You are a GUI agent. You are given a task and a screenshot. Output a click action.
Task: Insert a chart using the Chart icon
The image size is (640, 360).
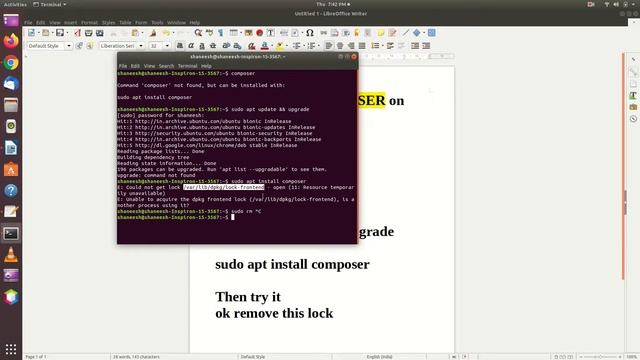[x=259, y=33]
